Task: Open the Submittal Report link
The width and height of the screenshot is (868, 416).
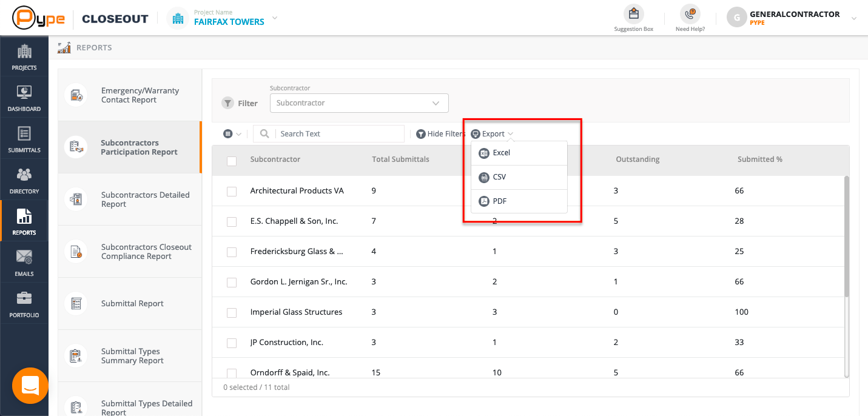Action: tap(132, 304)
